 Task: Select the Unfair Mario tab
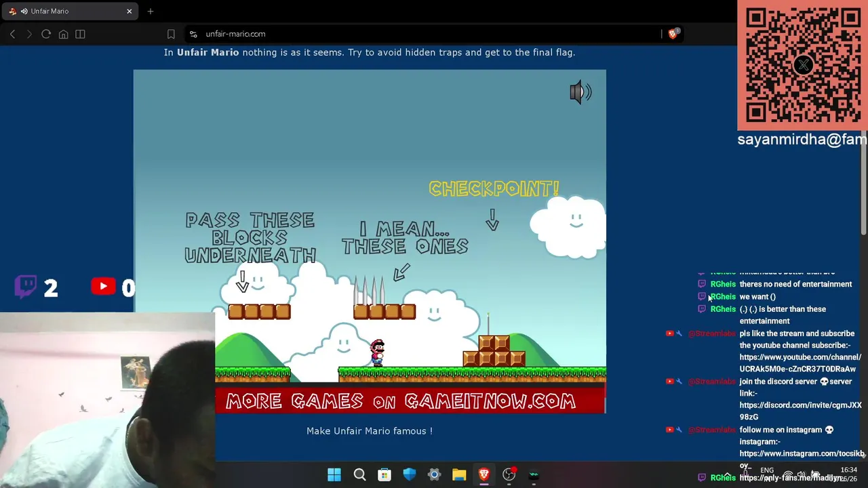click(x=70, y=11)
